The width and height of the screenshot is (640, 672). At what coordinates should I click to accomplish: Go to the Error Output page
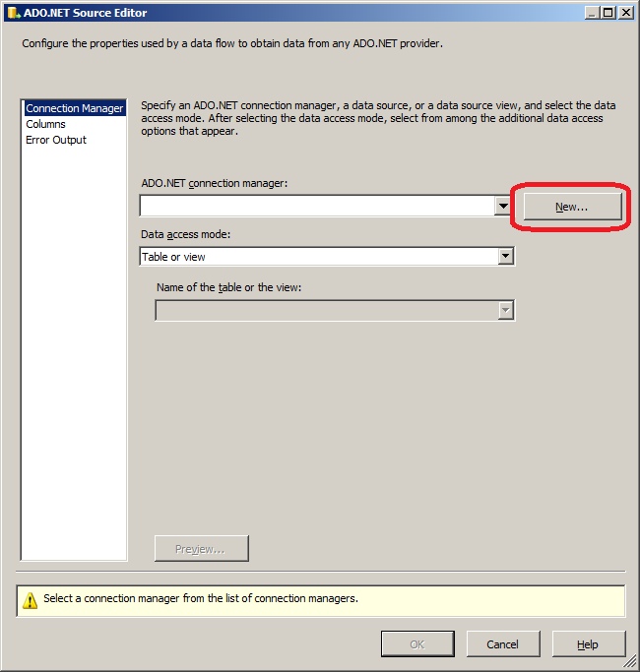56,140
